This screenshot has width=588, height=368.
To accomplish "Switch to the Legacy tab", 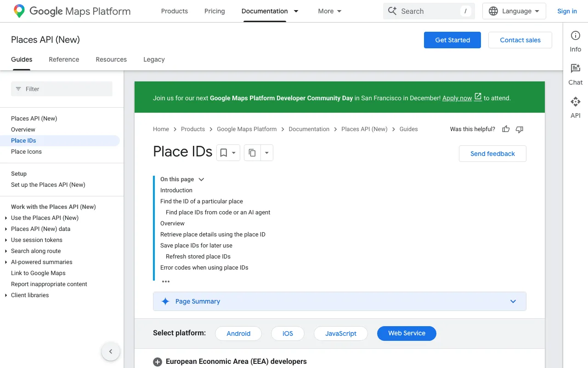I will pyautogui.click(x=154, y=59).
